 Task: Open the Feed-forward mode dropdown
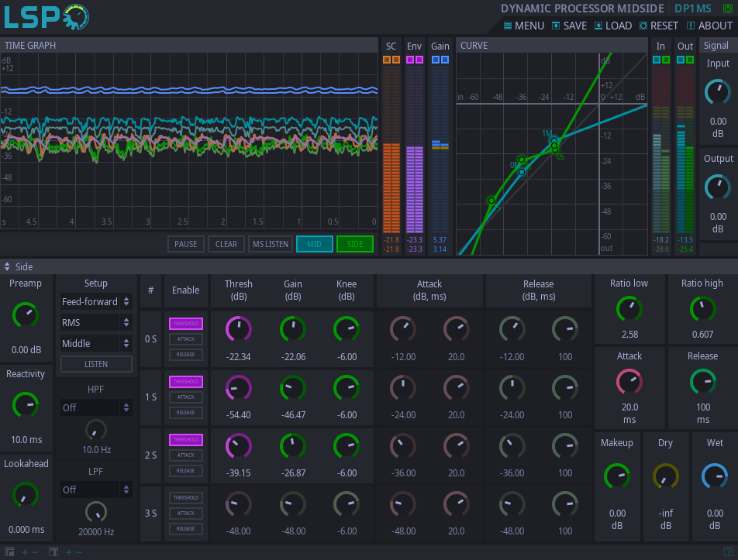96,302
